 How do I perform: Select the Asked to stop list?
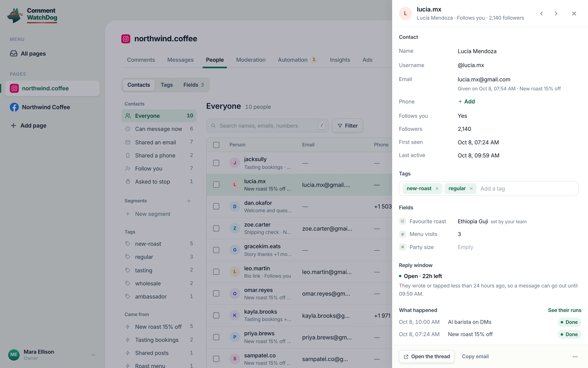[x=159, y=182]
